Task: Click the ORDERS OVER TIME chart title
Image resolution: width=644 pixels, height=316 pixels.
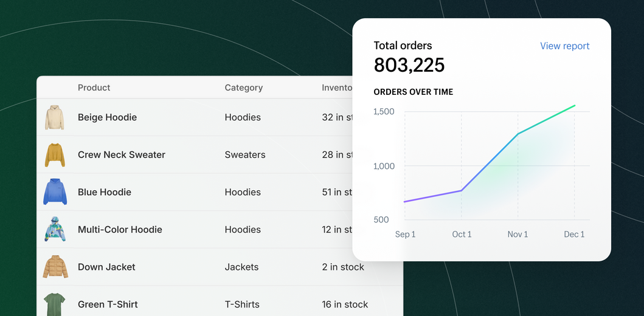Action: pyautogui.click(x=413, y=92)
